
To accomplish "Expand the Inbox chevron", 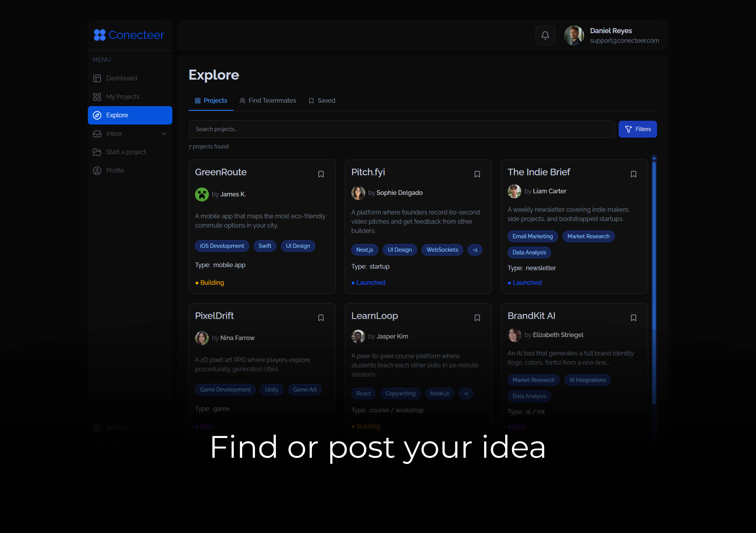I will [164, 134].
